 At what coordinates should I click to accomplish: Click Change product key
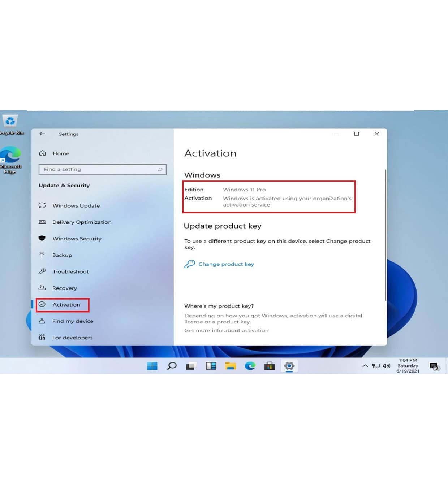(x=226, y=264)
